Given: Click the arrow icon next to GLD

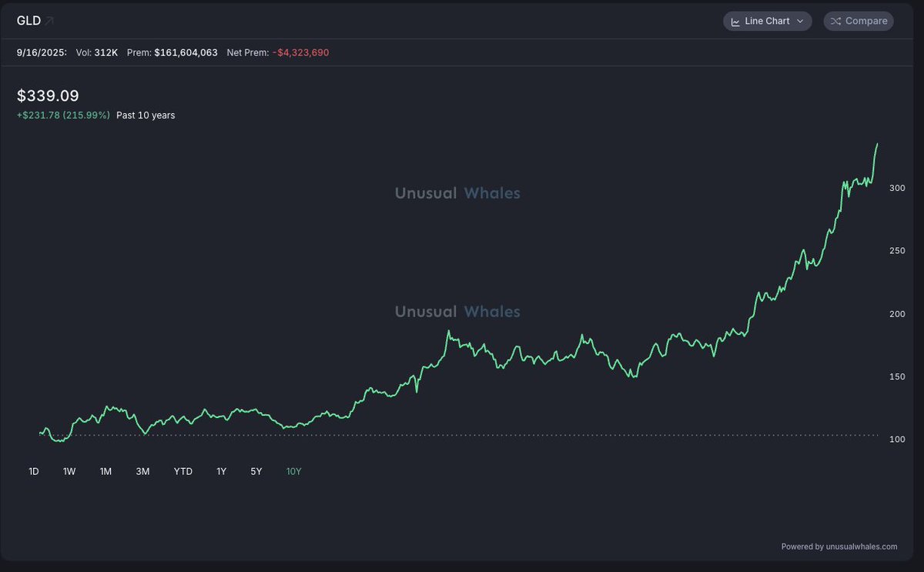Looking at the screenshot, I should pos(49,21).
